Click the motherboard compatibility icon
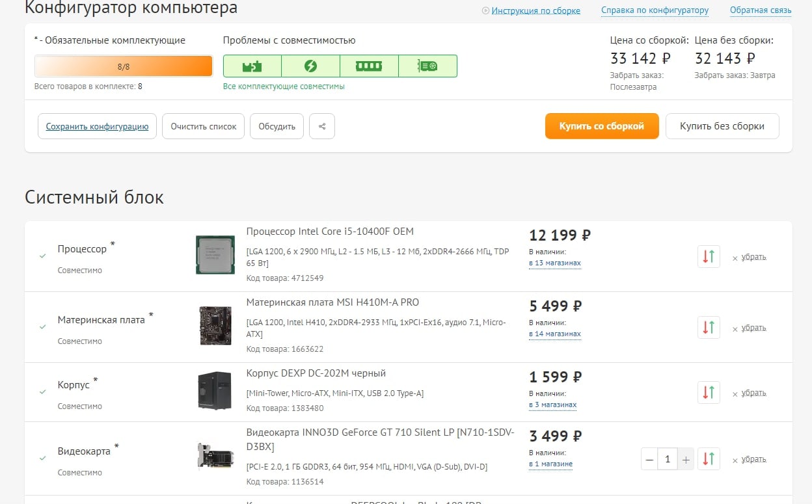 click(252, 66)
